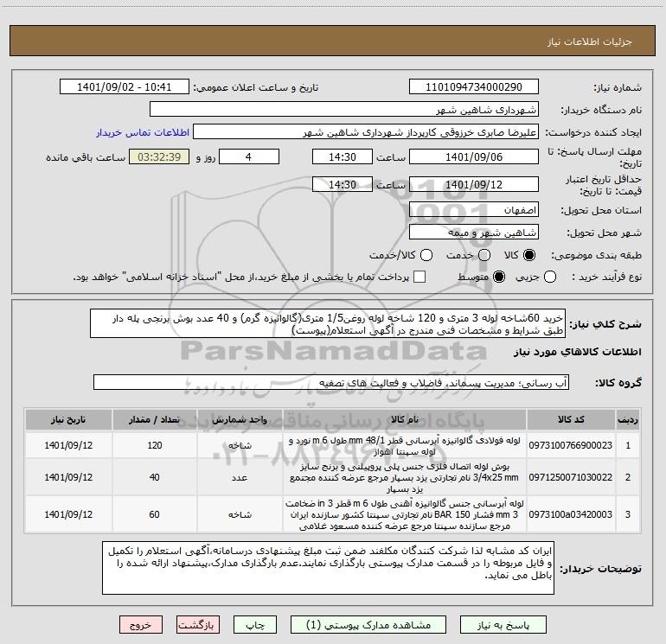
Task: Click quantity 40 in row 2
Action: pyautogui.click(x=155, y=477)
